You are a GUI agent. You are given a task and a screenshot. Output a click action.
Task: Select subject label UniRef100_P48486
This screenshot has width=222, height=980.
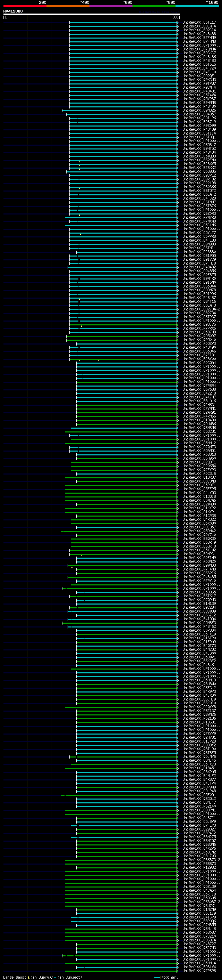coord(199,57)
